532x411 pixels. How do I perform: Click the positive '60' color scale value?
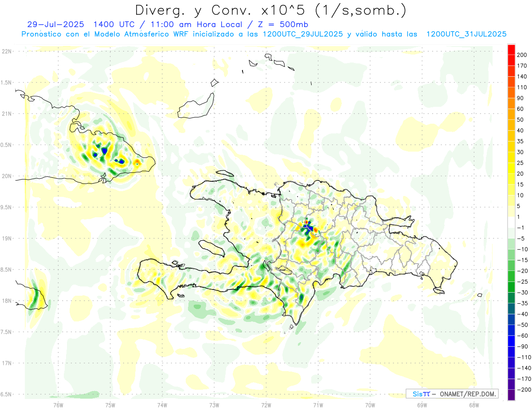pos(520,109)
